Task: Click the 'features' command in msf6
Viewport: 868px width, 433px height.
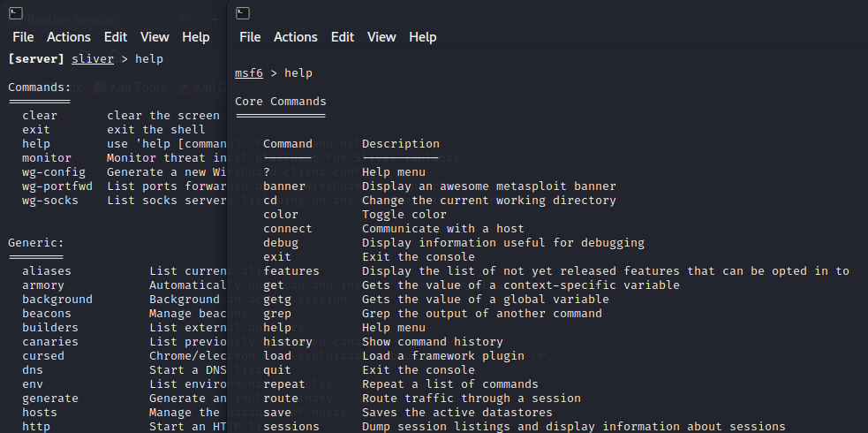Action: [x=291, y=270]
